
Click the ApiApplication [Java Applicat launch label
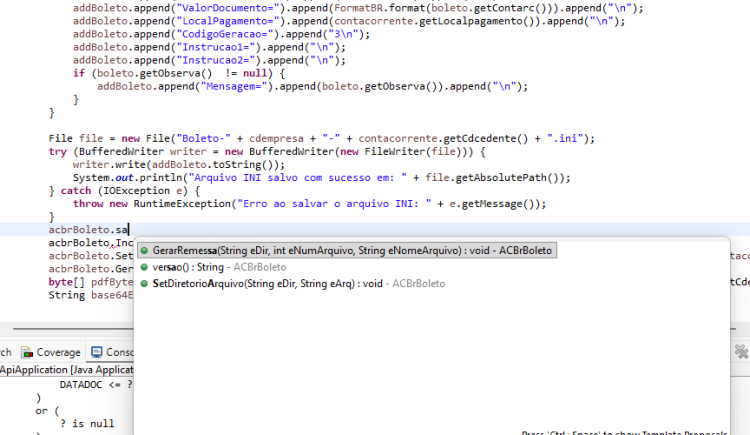point(66,370)
